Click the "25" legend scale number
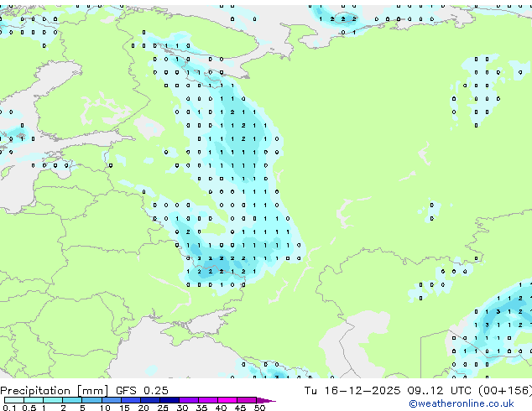 pos(163,408)
